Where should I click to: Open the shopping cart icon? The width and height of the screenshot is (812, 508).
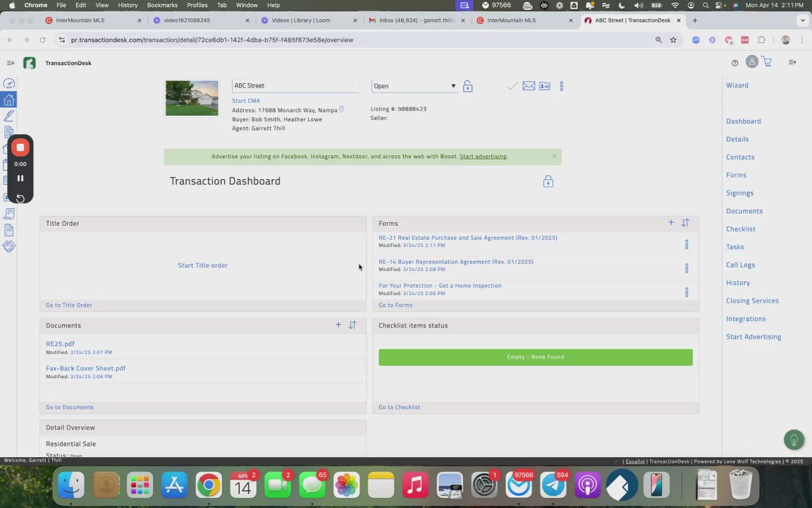(x=767, y=62)
